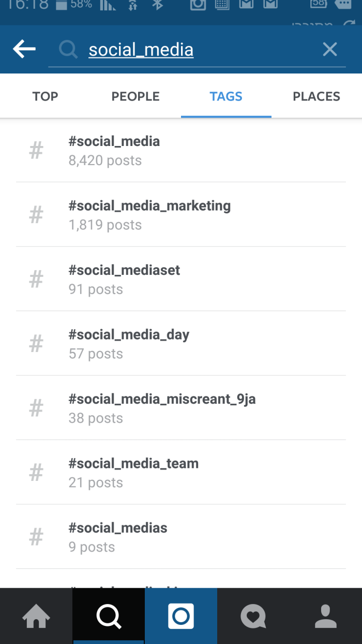
Task: Open the #social_media_marketing tag
Action: (x=181, y=214)
